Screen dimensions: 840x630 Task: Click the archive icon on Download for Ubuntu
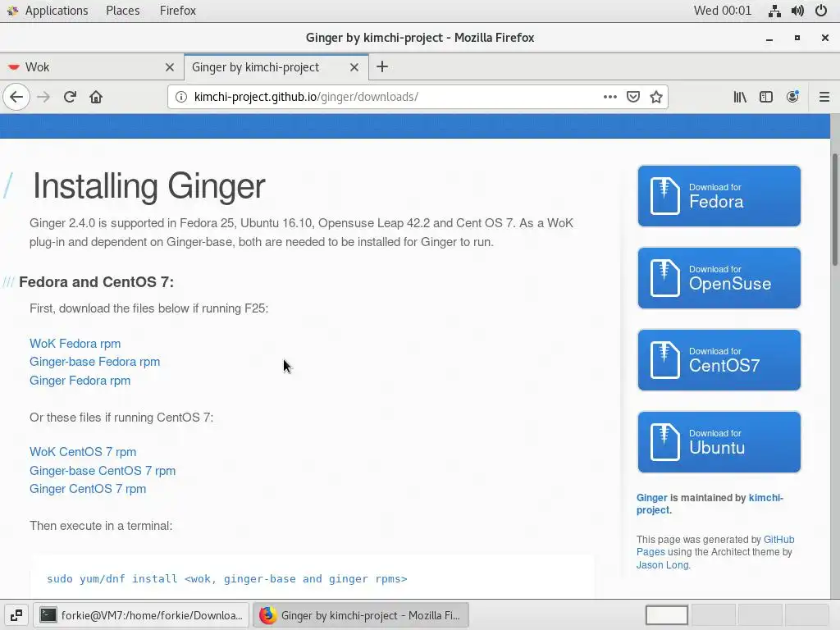(664, 442)
